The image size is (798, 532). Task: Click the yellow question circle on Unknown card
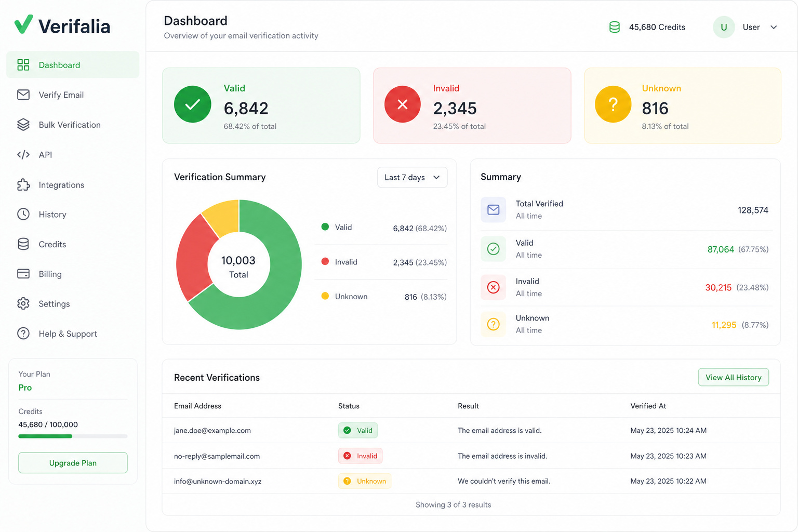click(x=613, y=104)
